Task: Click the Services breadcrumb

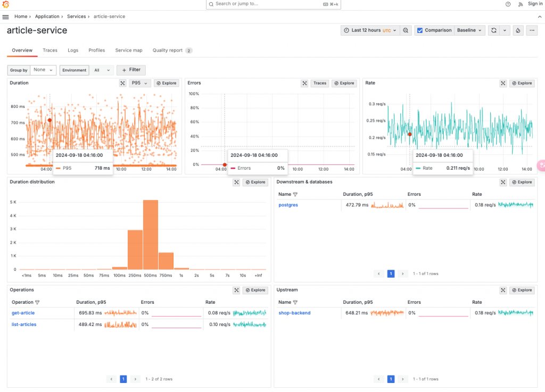Action: [77, 16]
